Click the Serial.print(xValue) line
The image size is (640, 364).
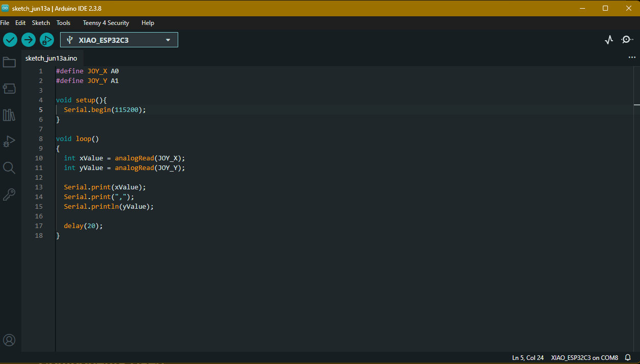coord(105,187)
